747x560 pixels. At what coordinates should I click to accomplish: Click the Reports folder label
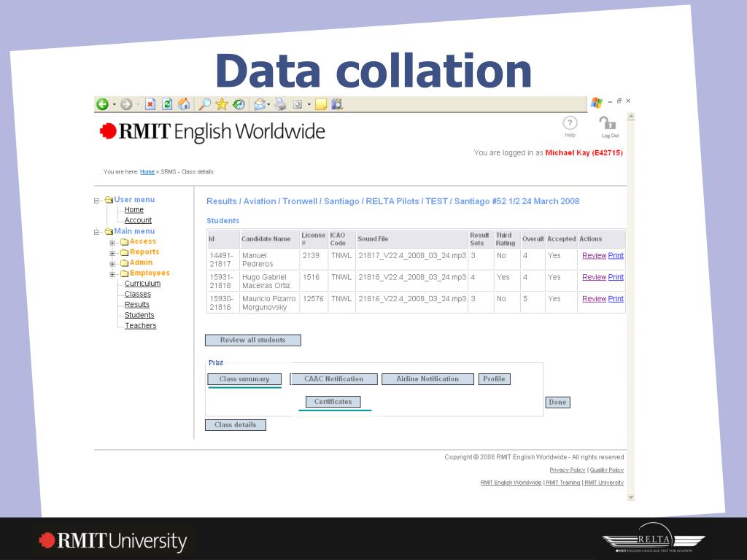click(x=144, y=252)
